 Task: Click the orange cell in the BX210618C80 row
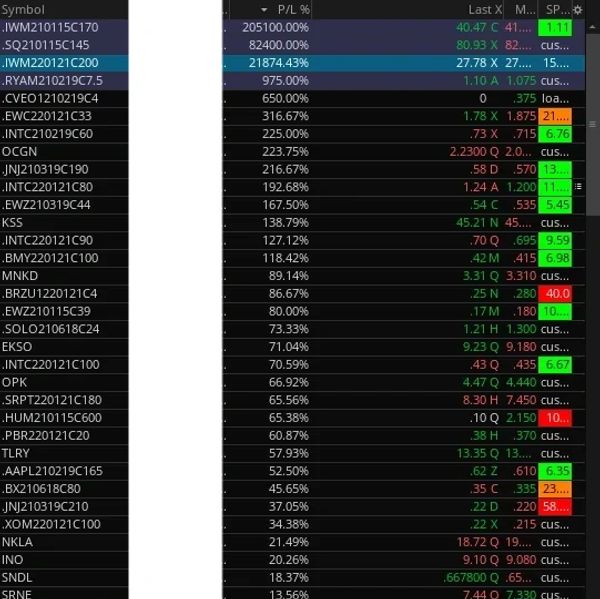coord(555,488)
